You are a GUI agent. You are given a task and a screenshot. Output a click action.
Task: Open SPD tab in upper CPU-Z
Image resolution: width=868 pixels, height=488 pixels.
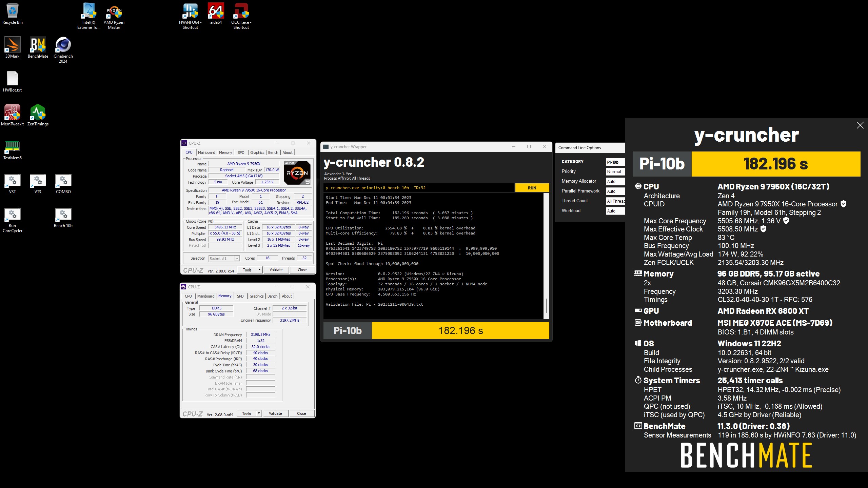(x=241, y=152)
